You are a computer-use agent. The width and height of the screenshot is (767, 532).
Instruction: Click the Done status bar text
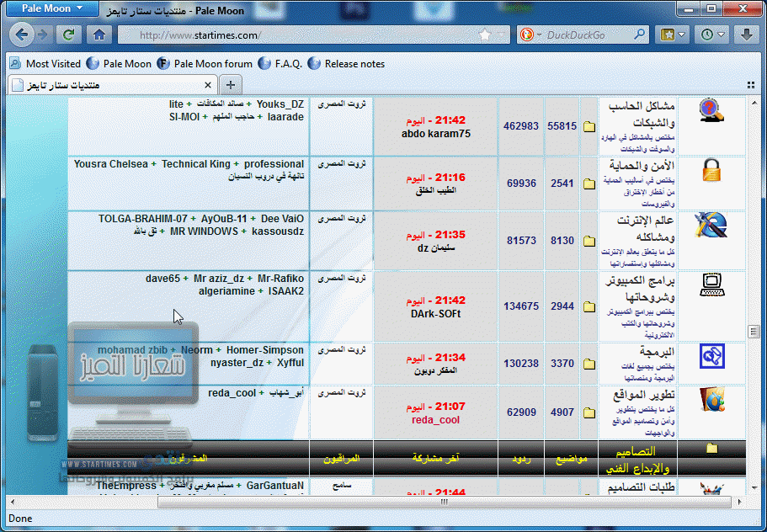click(x=20, y=519)
